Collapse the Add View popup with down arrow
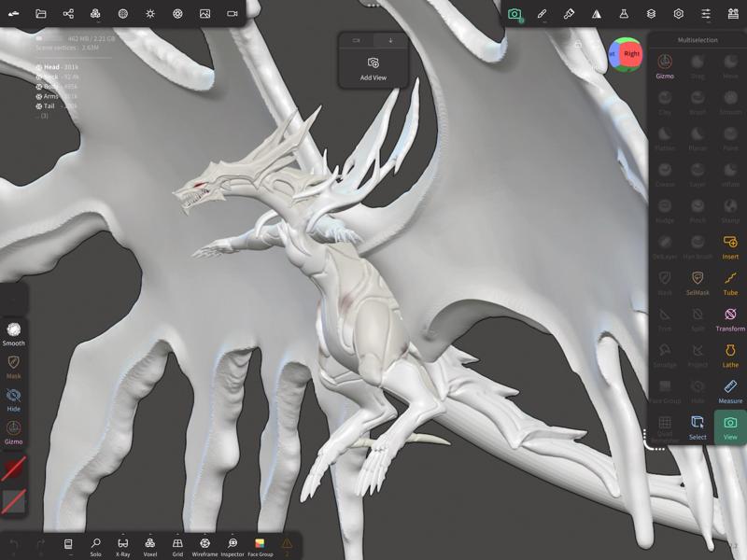The image size is (747, 560). [390, 40]
